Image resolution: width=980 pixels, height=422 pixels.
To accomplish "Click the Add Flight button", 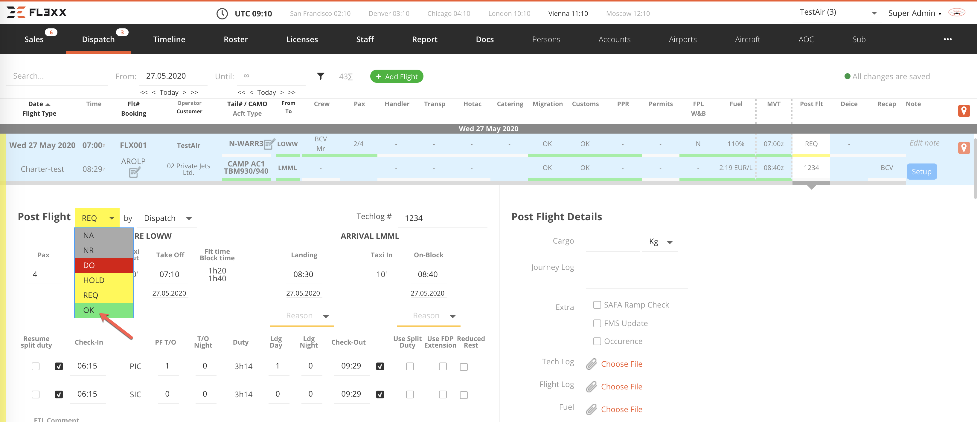I will pos(397,76).
